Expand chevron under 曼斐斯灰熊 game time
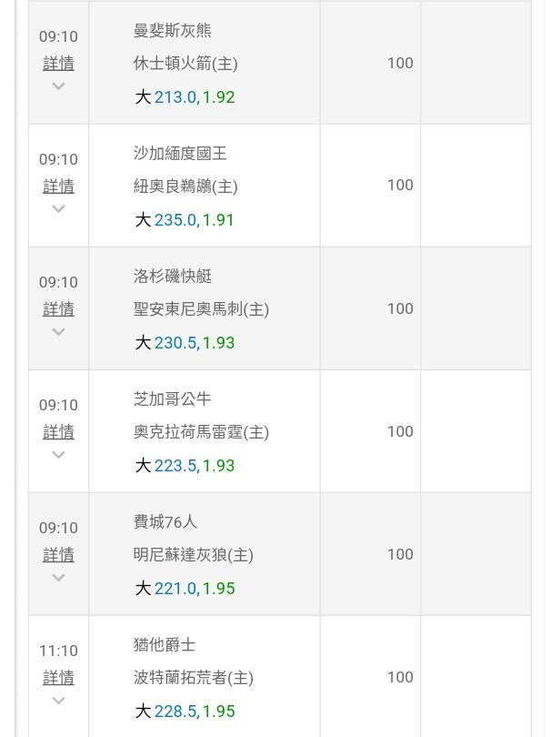This screenshot has width=560, height=737. pos(58,86)
